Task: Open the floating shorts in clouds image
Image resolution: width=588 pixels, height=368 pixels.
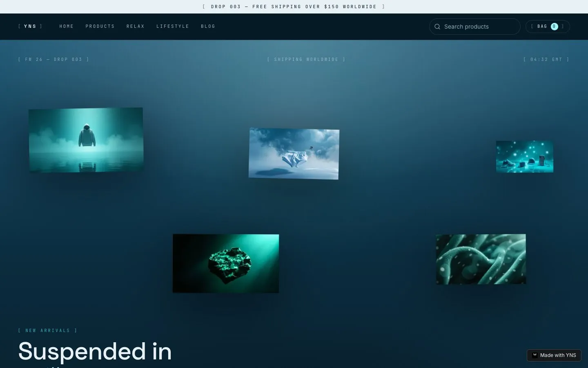Action: click(x=294, y=153)
